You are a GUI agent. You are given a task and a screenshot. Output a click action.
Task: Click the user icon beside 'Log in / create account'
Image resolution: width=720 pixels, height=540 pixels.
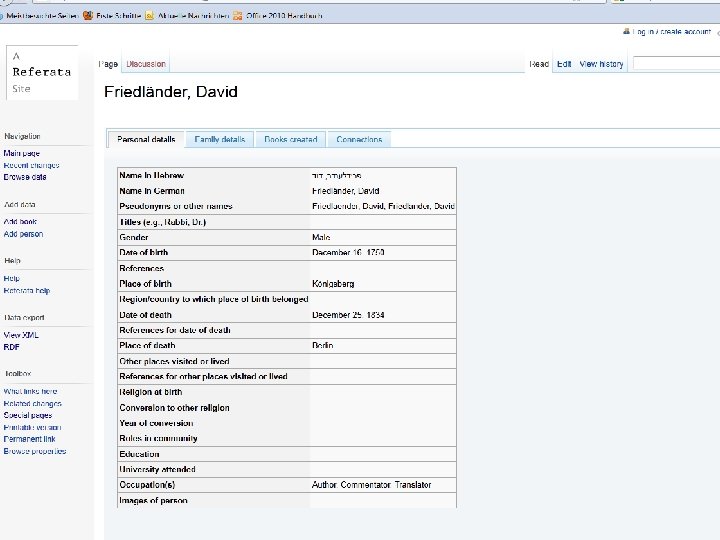pyautogui.click(x=626, y=31)
